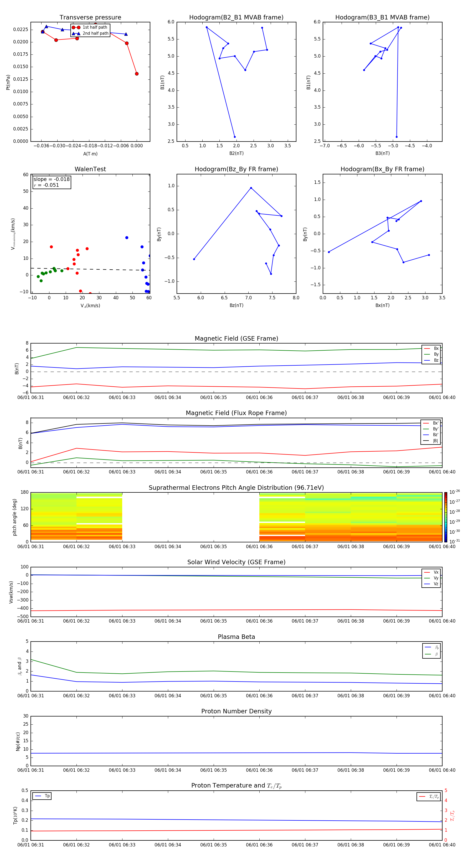Click the 'Solar Wind Velocity (GSE Frame)' title
This screenshot has height=868, width=473.
pos(236,562)
